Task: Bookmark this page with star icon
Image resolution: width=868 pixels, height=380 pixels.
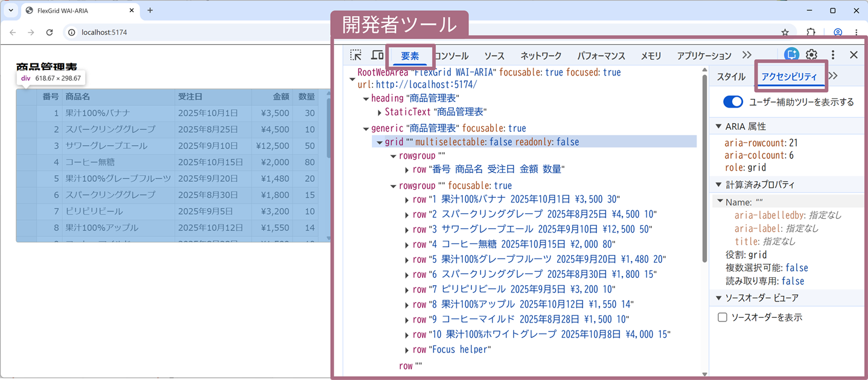Action: coord(785,32)
